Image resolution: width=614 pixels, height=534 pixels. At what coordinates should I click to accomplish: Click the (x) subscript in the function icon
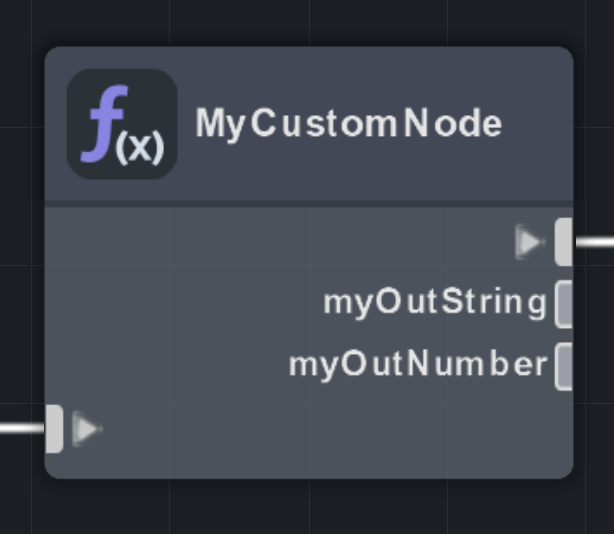(139, 148)
